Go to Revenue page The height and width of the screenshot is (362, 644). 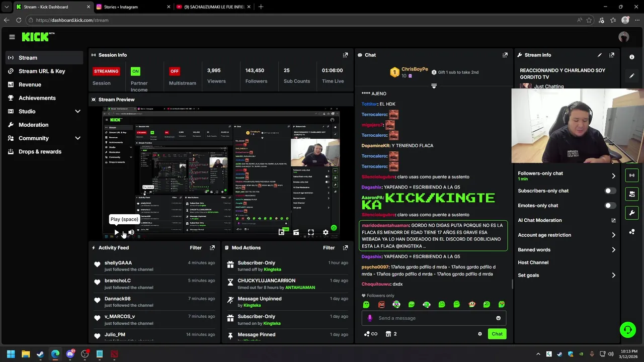coord(44,84)
